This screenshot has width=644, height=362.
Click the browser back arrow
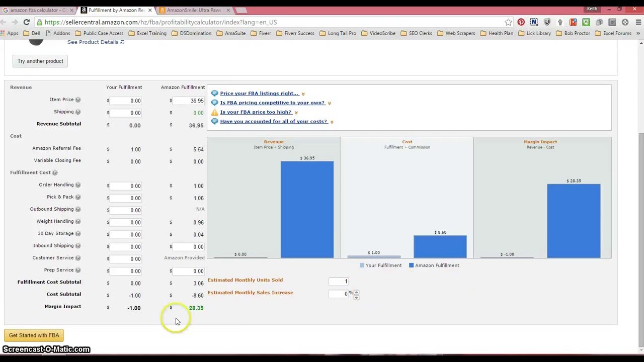pos(4,22)
